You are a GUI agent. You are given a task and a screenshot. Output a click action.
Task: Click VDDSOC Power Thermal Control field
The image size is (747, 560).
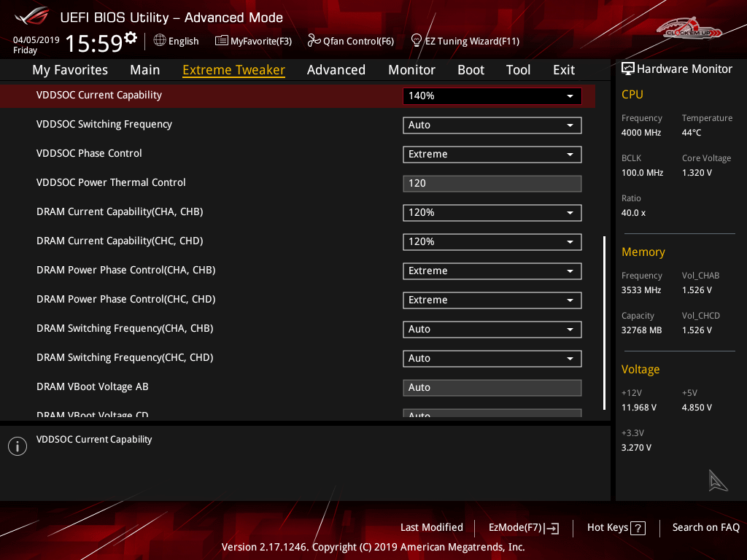tap(492, 183)
